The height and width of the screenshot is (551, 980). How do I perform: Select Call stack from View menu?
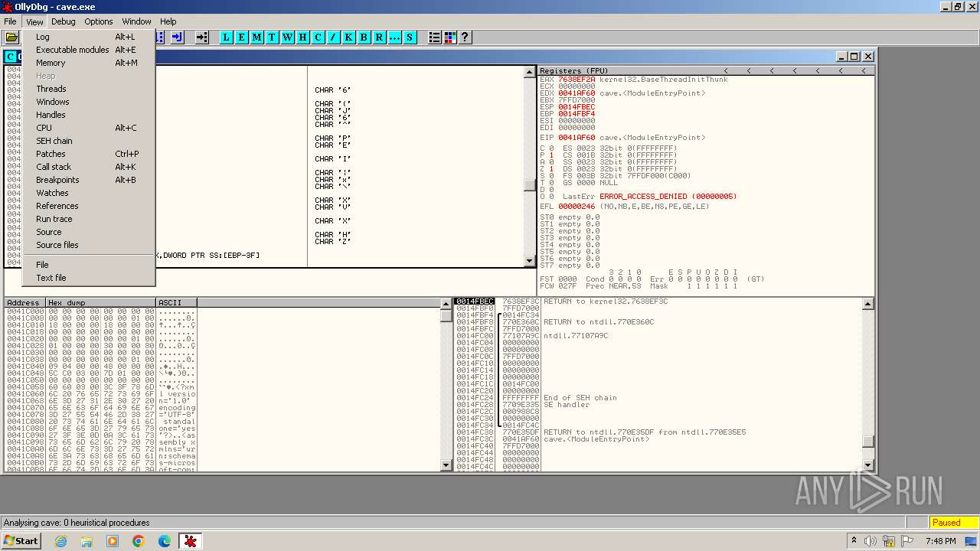89,167
